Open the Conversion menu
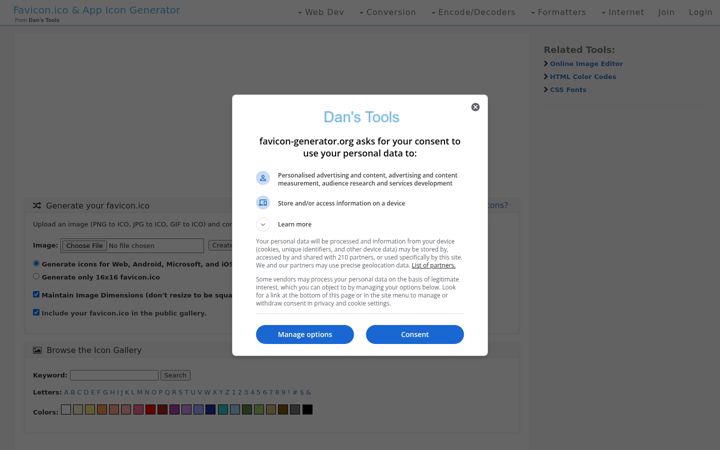 [x=388, y=12]
